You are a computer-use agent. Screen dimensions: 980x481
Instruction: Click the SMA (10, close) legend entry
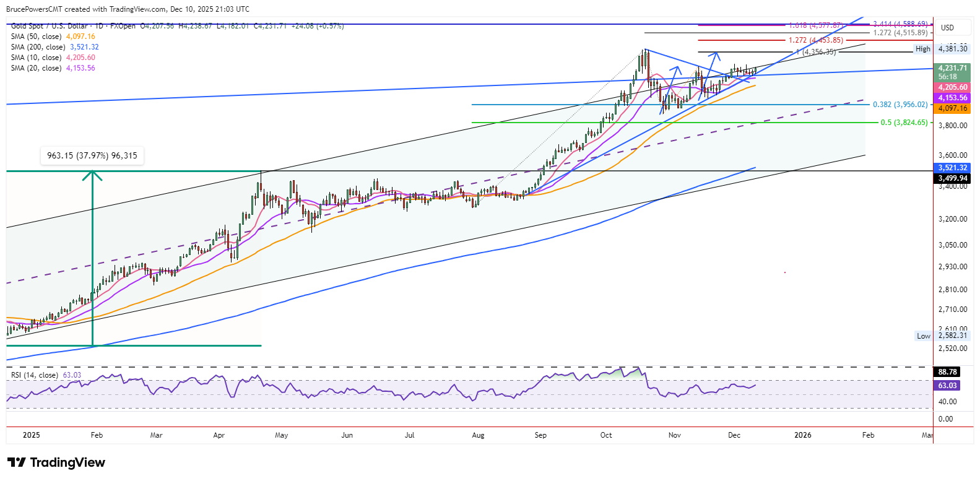click(x=53, y=58)
